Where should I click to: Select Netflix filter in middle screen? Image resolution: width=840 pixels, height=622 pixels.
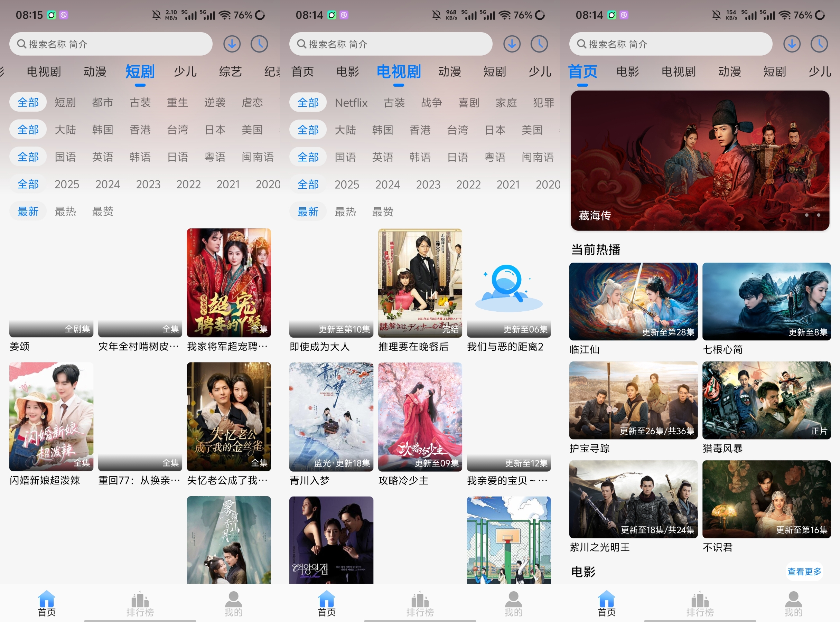click(351, 102)
